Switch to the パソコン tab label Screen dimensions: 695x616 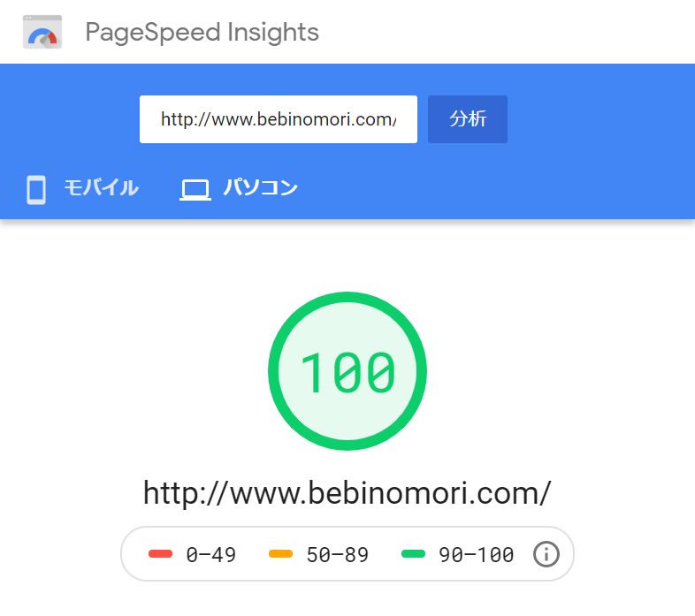pos(261,188)
